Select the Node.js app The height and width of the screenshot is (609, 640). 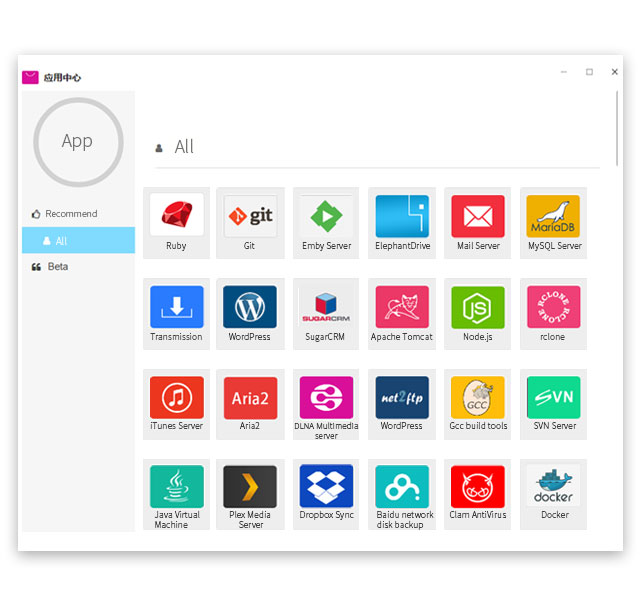[x=478, y=314]
